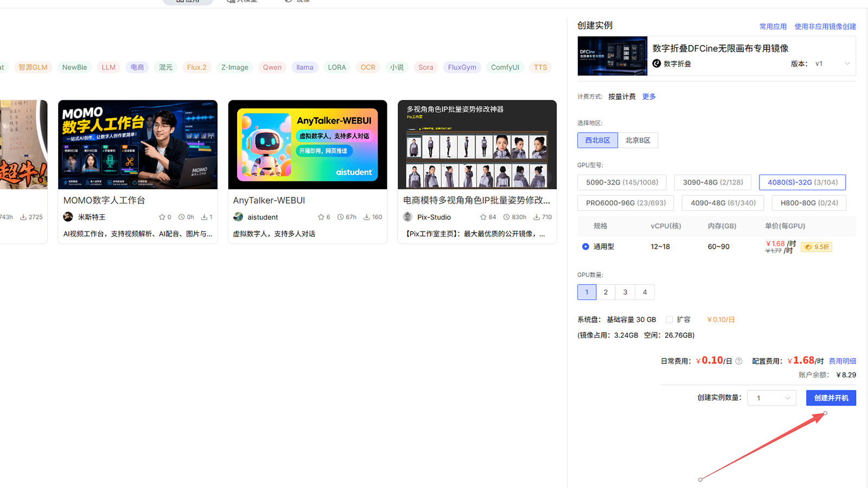This screenshot has width=868, height=488.
Task: Open the AnyTalker-WEBUI thumbnail image
Action: click(308, 145)
